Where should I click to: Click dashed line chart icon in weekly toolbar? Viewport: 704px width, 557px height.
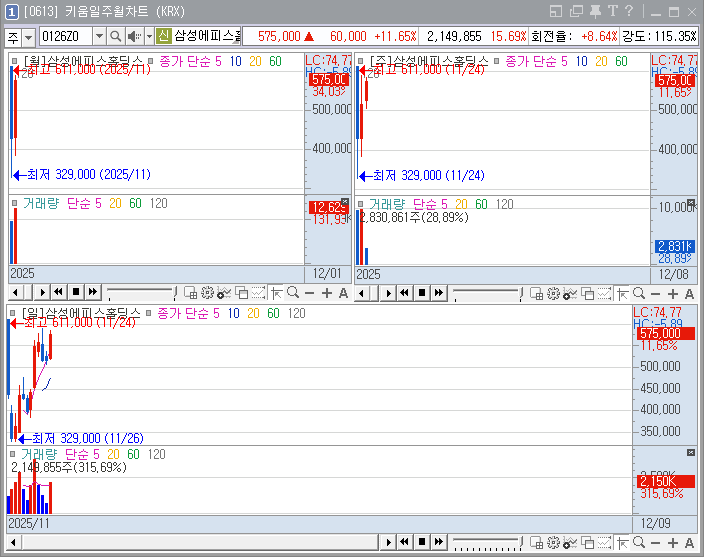tap(604, 294)
